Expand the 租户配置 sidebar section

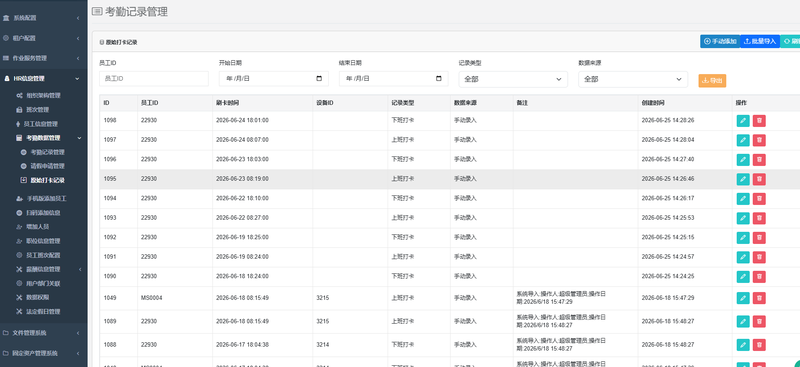pos(42,38)
